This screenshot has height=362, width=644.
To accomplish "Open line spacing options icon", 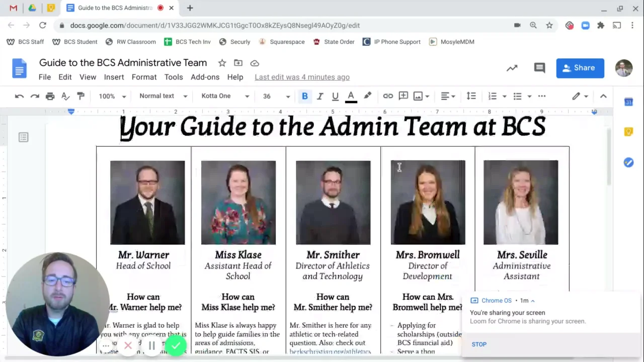I will click(x=471, y=96).
